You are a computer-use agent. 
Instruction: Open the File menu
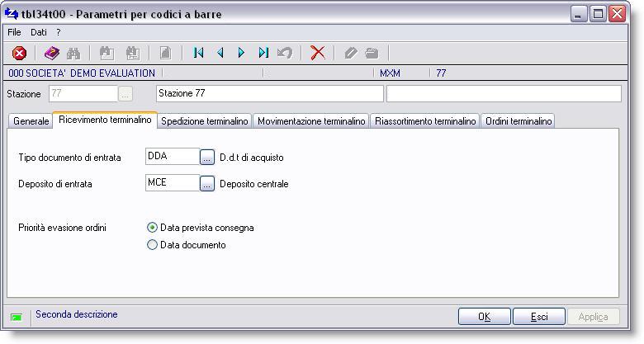click(x=14, y=32)
